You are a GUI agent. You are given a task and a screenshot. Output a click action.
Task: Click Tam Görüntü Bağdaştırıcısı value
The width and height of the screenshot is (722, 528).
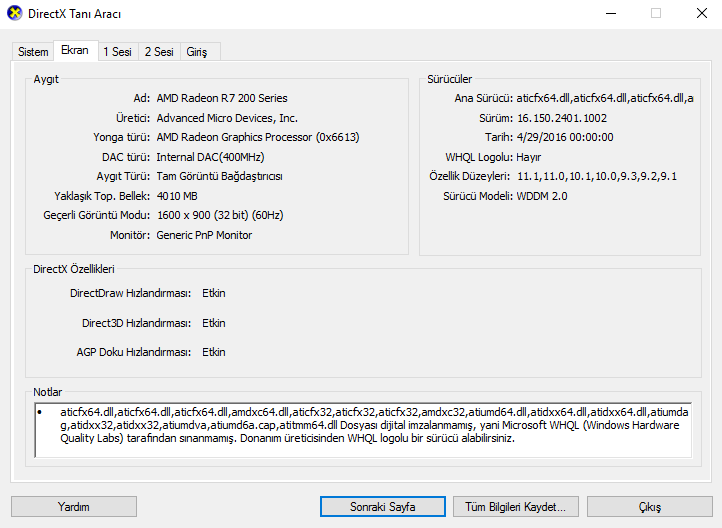[x=220, y=176]
